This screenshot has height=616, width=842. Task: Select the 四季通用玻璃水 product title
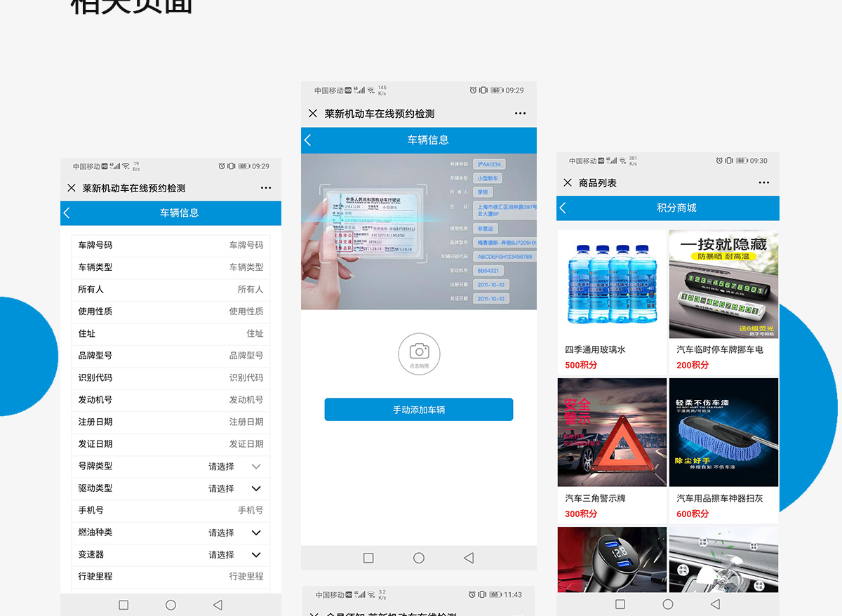pos(595,349)
